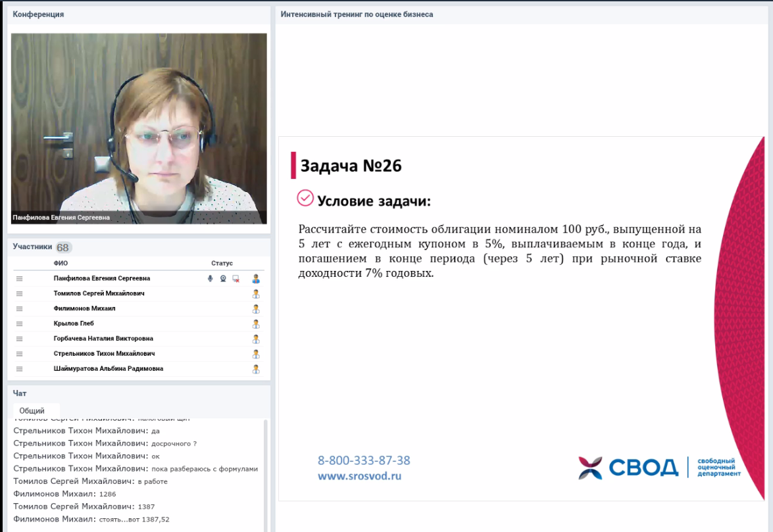
Task: Open the row menu handle for Шаймуратова Альбина Радимовна
Action: 19,369
